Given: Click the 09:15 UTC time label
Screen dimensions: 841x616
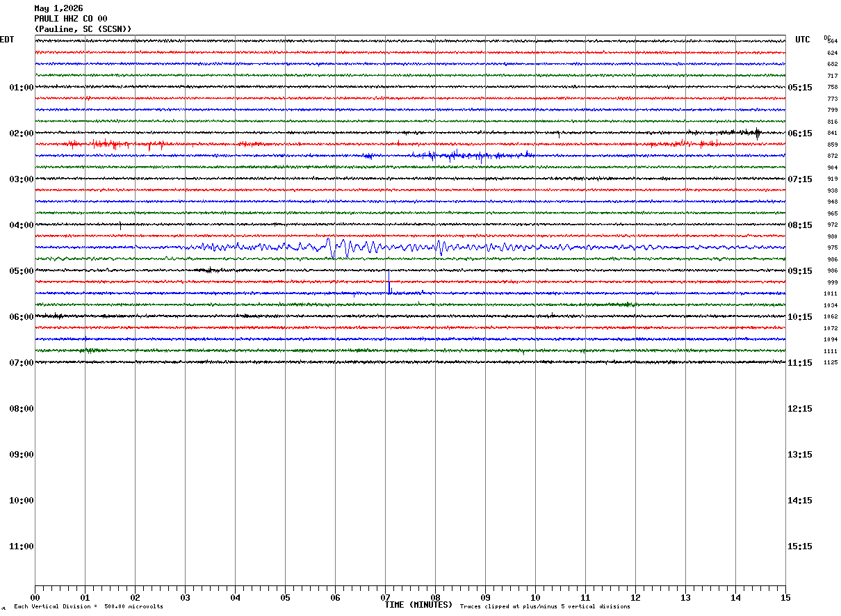Looking at the screenshot, I should click(799, 271).
